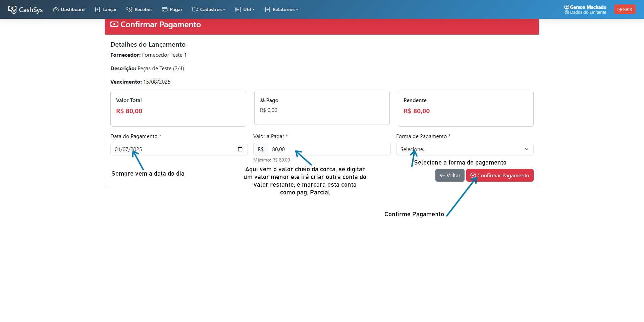Click the CashSys logo icon
The width and height of the screenshot is (644, 322).
coord(12,10)
